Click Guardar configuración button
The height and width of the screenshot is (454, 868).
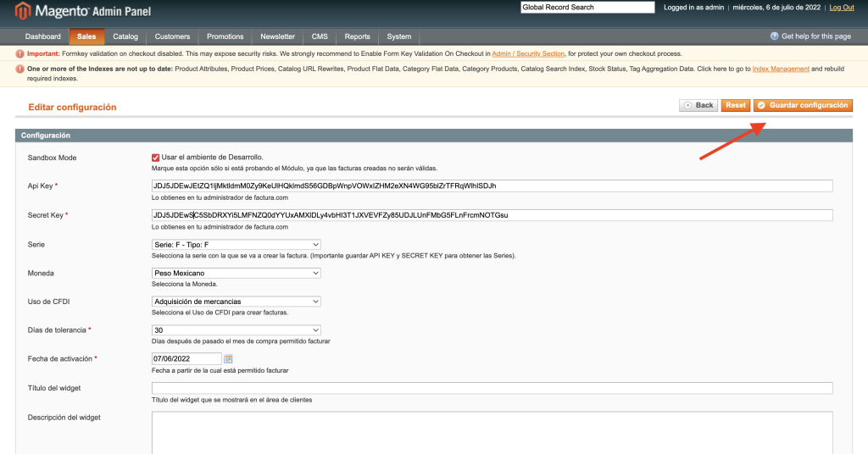pos(803,105)
